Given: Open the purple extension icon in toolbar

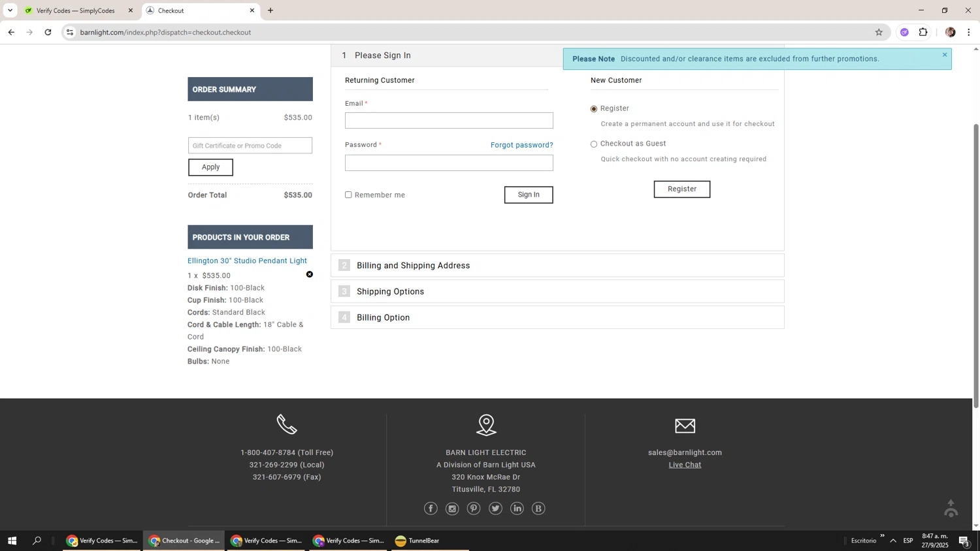Looking at the screenshot, I should 904,32.
